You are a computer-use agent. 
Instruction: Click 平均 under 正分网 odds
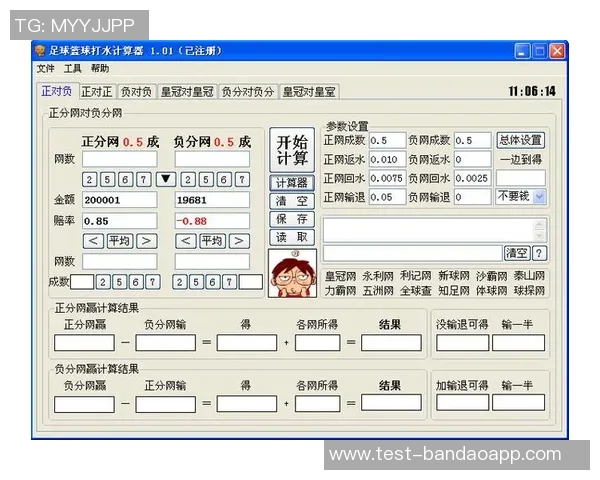120,241
